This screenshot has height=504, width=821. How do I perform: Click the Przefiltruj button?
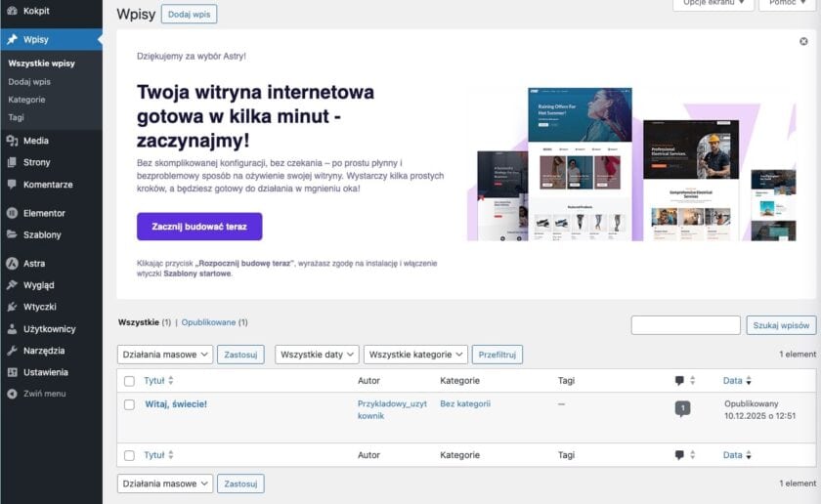497,355
